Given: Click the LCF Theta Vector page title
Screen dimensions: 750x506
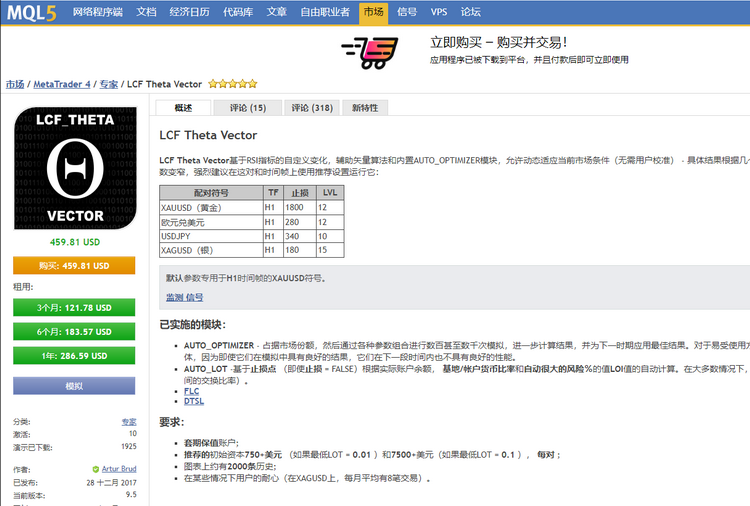Looking at the screenshot, I should tap(208, 135).
